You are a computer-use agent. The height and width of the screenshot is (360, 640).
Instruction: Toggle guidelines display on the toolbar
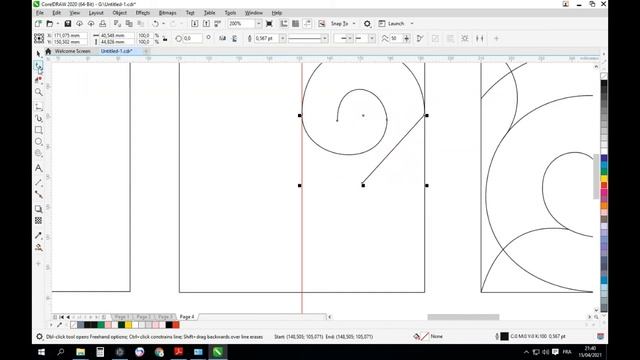point(307,24)
